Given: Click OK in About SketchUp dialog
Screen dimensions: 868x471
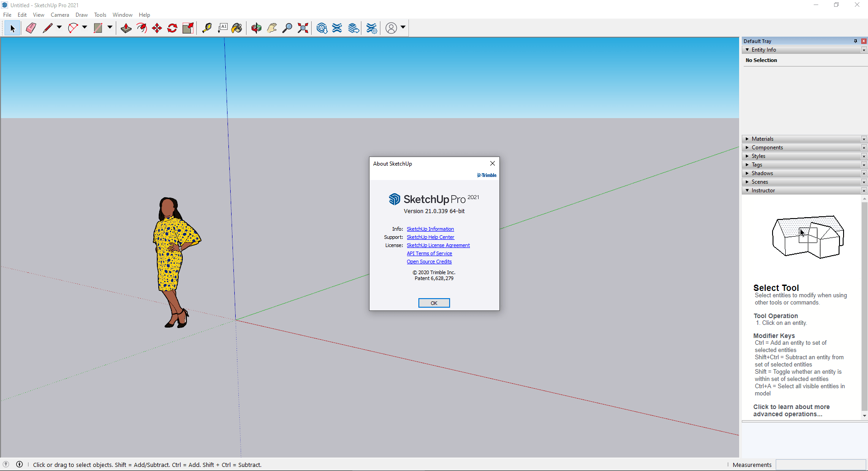Looking at the screenshot, I should pos(434,303).
